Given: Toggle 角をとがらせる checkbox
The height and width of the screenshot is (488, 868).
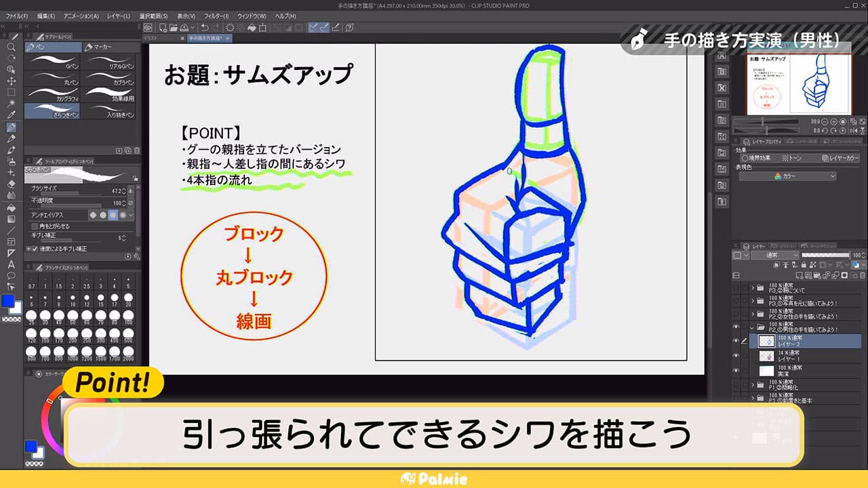Looking at the screenshot, I should coord(35,226).
